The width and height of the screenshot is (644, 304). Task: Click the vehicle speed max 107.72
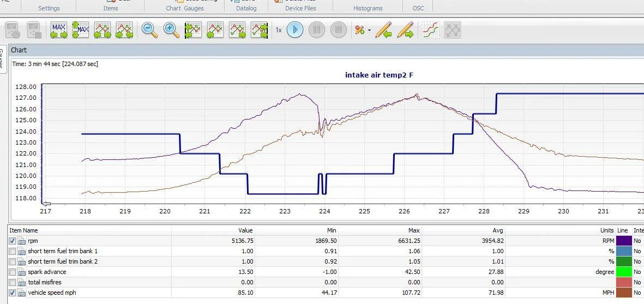click(x=411, y=293)
